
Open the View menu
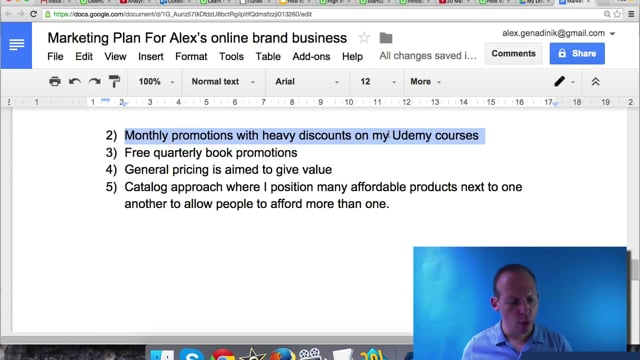pyautogui.click(x=115, y=56)
